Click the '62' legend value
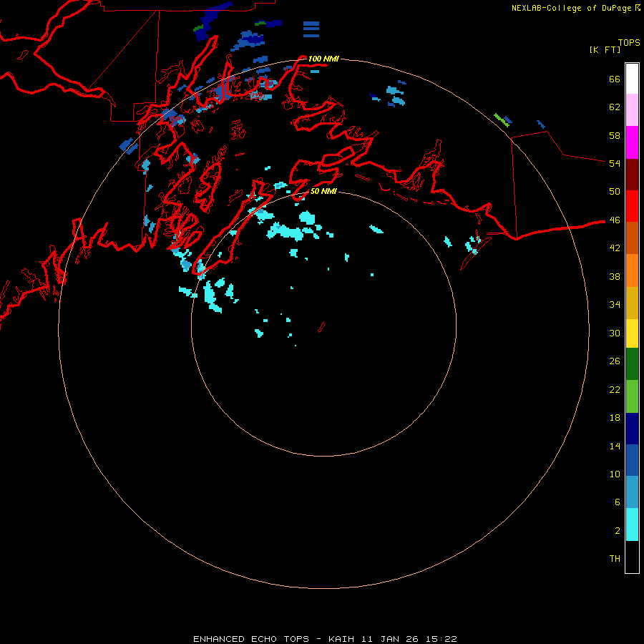 tap(615, 107)
